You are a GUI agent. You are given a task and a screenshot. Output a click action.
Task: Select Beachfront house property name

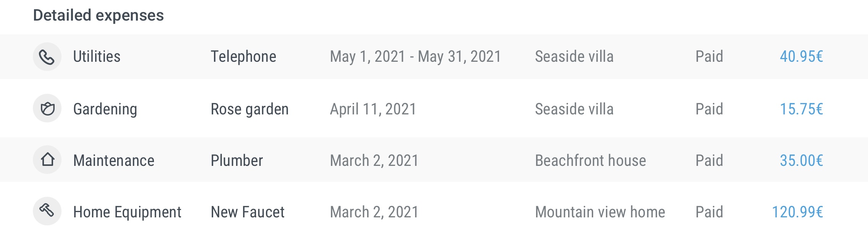pyautogui.click(x=590, y=161)
